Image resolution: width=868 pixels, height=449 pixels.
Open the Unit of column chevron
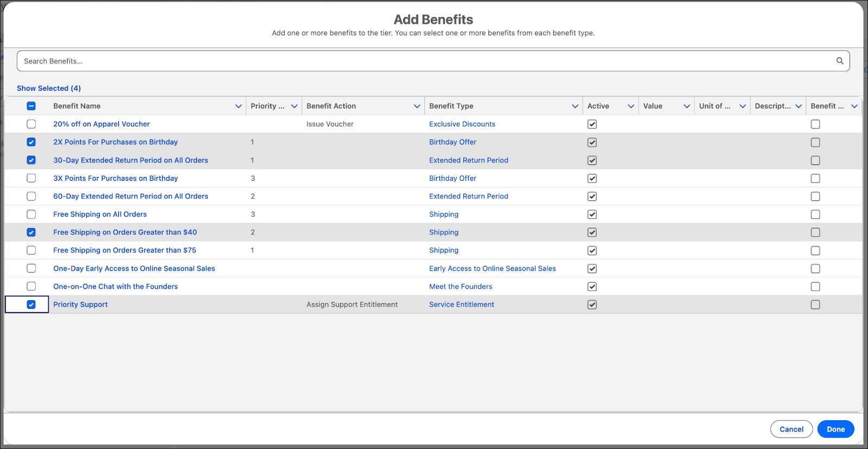click(x=743, y=106)
